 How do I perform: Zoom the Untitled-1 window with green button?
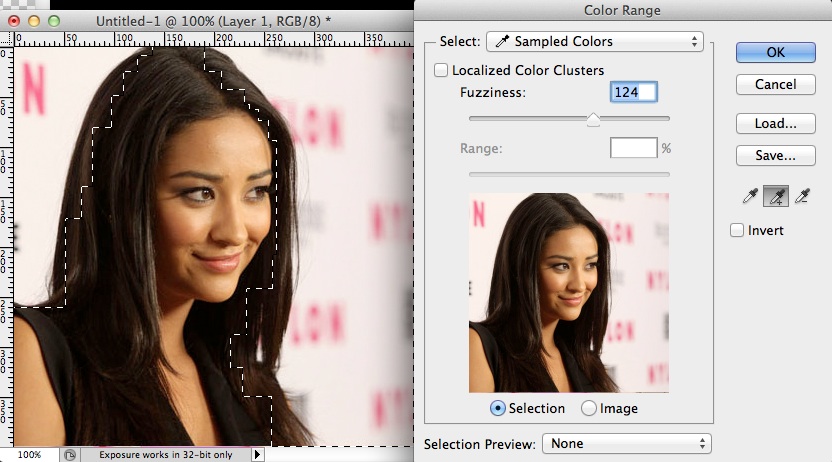pos(52,20)
